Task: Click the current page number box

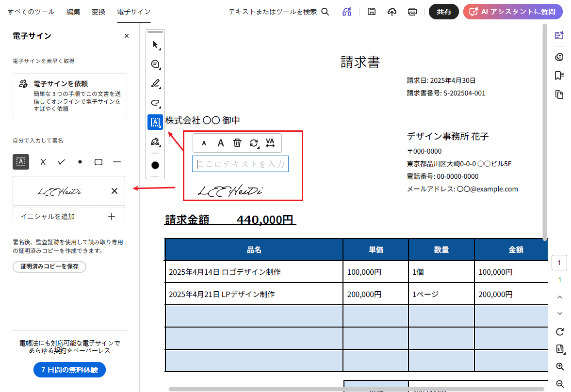Action: click(559, 263)
